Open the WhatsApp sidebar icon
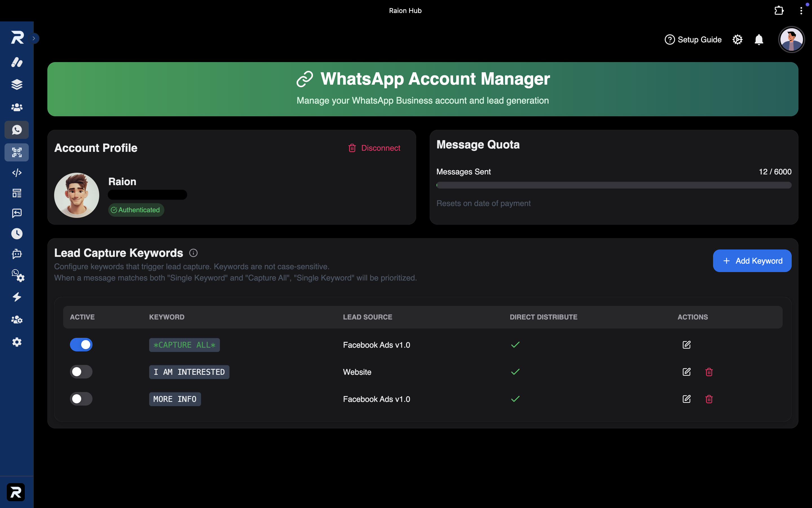Viewport: 812px width, 508px height. coord(17,130)
